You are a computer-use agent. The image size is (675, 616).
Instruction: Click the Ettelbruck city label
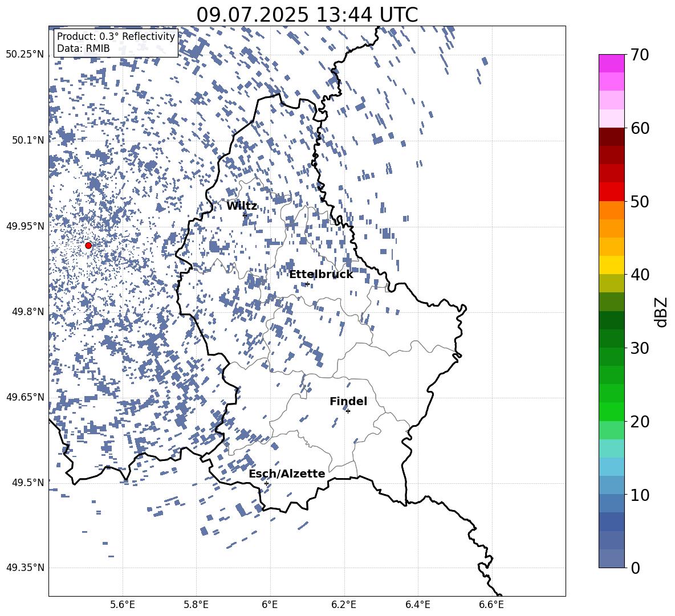(x=321, y=275)
